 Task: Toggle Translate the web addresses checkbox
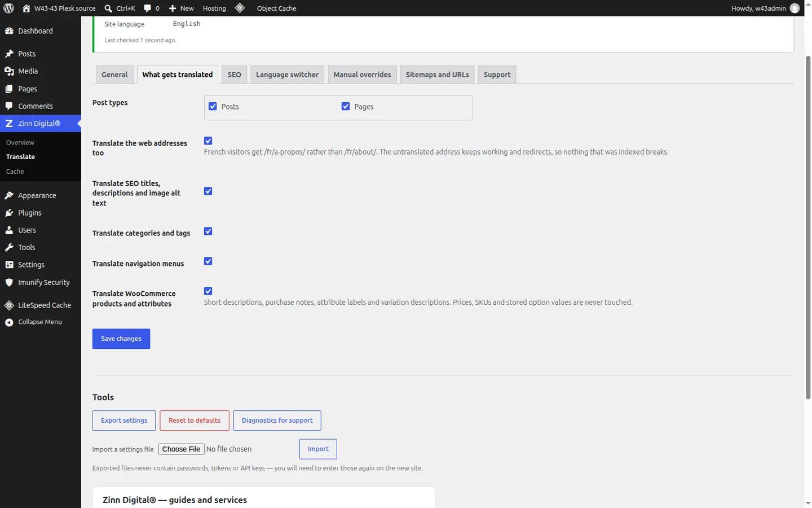click(x=208, y=141)
